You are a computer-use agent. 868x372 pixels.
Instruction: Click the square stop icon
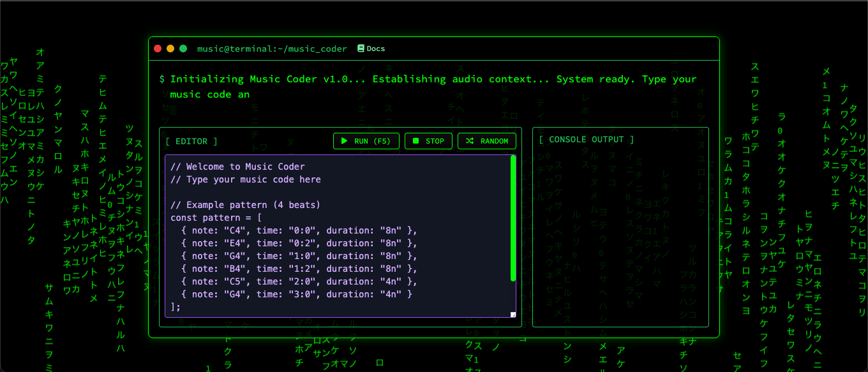click(x=416, y=141)
